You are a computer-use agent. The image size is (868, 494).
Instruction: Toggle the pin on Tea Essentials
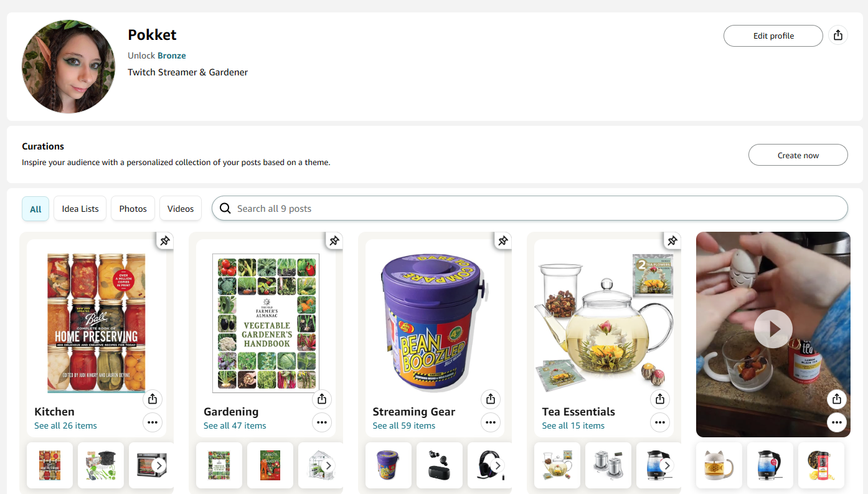click(x=672, y=241)
